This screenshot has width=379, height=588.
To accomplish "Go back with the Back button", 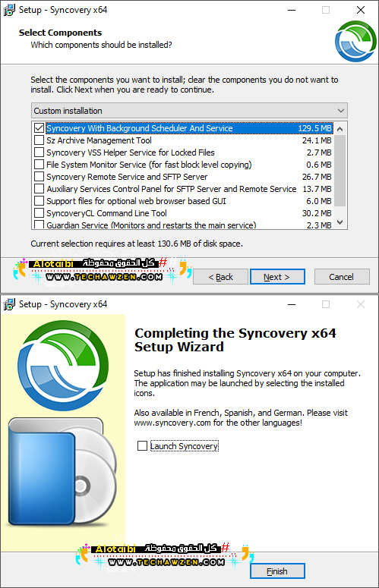I will pyautogui.click(x=221, y=277).
